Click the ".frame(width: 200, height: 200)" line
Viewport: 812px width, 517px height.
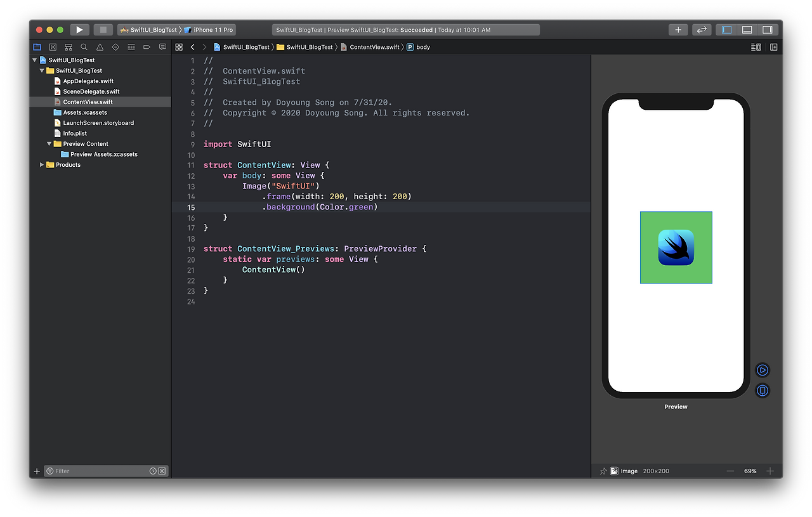(337, 197)
